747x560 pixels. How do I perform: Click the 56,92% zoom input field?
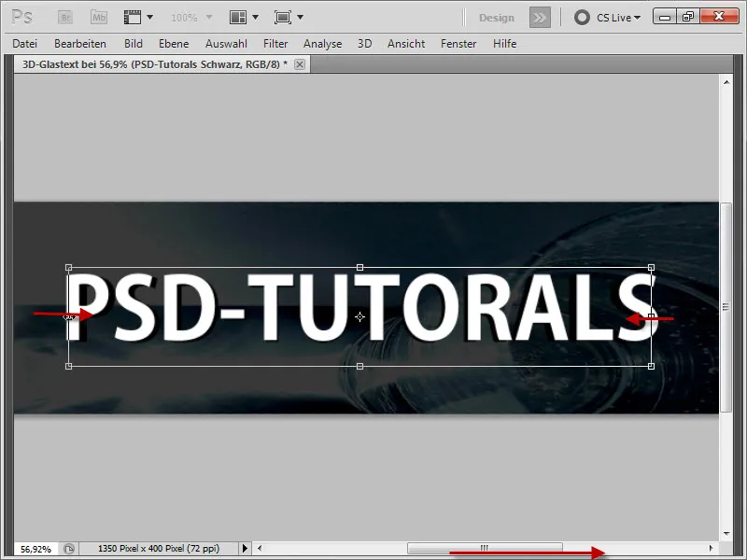[x=35, y=549]
